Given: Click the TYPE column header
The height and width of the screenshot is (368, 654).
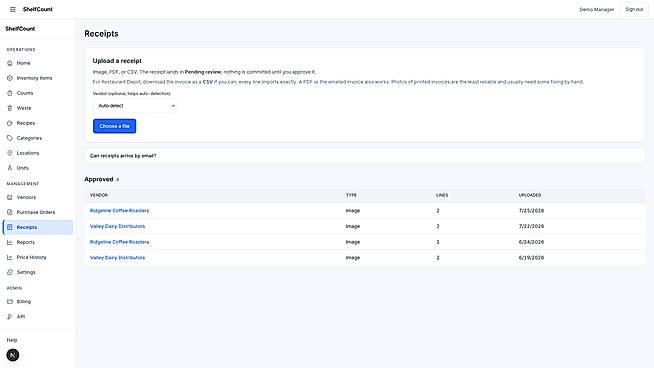Looking at the screenshot, I should click(351, 195).
